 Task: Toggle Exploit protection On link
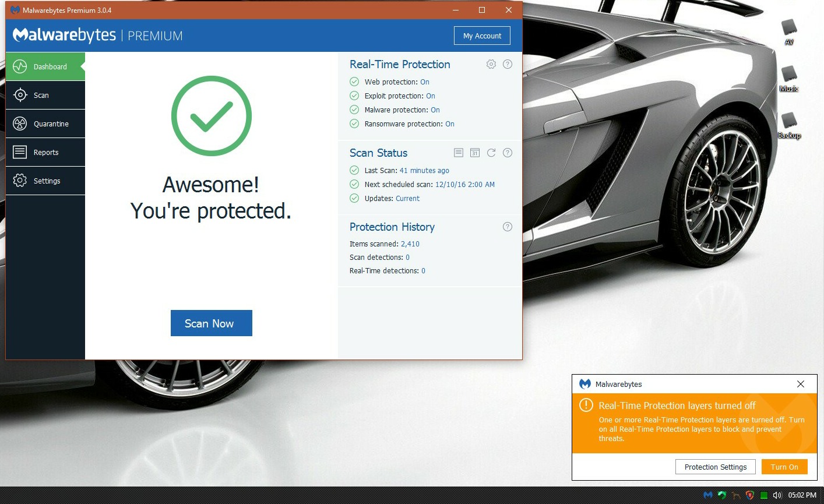click(431, 96)
